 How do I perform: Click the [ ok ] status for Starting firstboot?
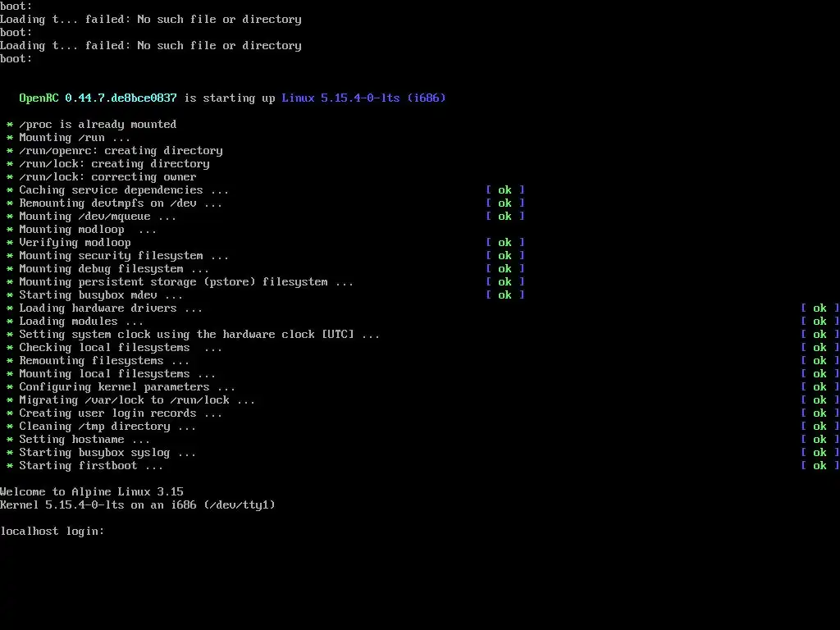[x=820, y=466]
